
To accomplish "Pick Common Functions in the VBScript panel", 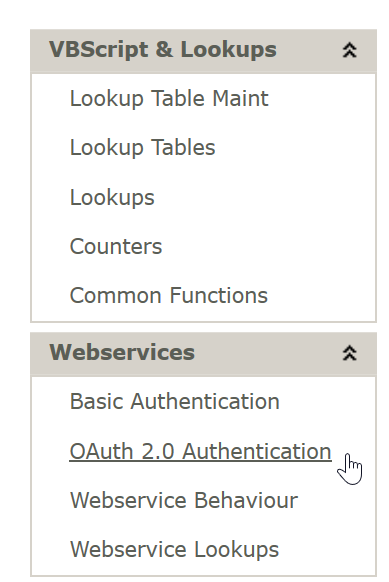I will [x=169, y=295].
